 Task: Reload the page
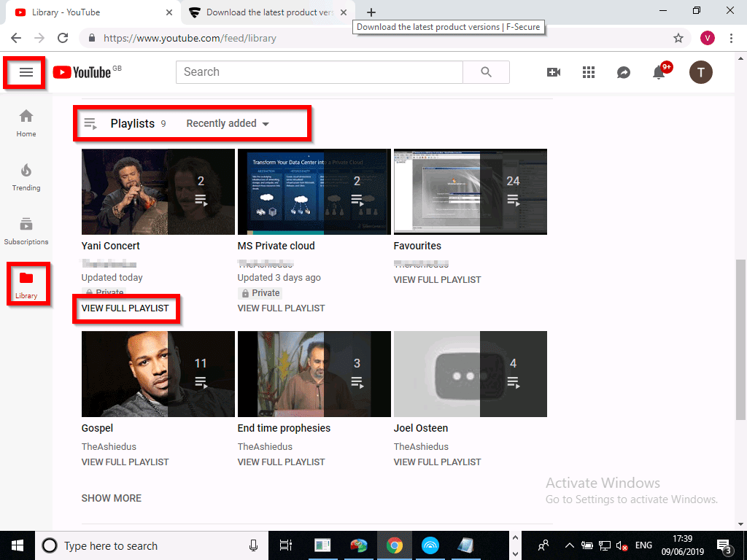(63, 38)
